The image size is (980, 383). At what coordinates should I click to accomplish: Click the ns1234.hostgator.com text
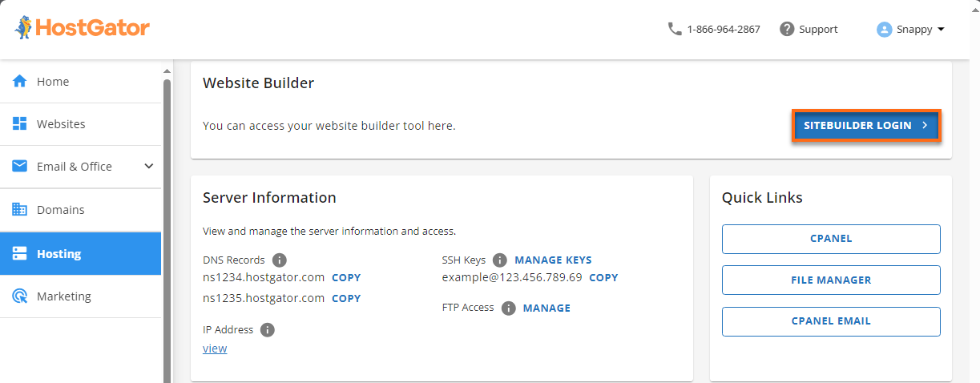(264, 278)
